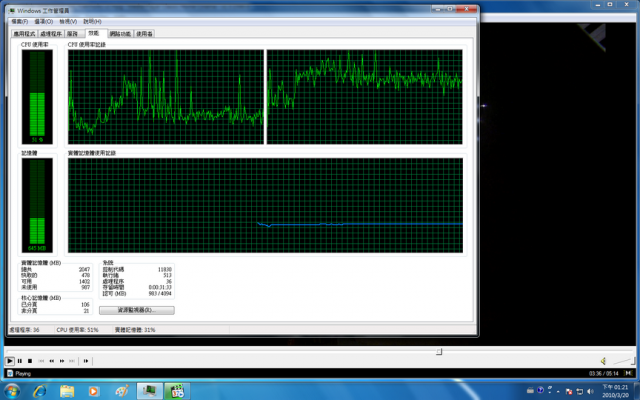
Task: Click the 11830 handles value
Action: click(165, 269)
